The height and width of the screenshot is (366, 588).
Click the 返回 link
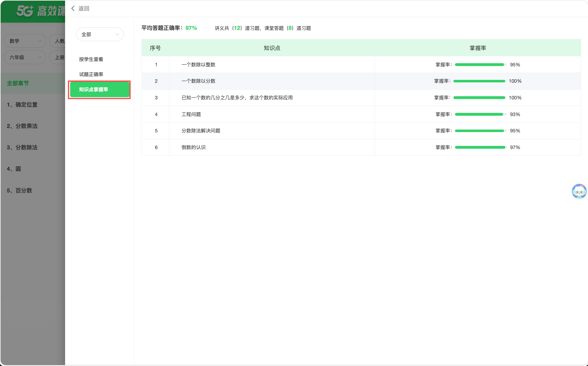84,8
